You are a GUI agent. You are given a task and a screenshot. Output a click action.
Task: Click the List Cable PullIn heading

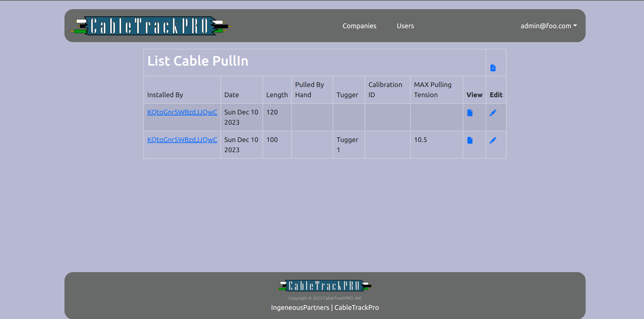tap(198, 61)
